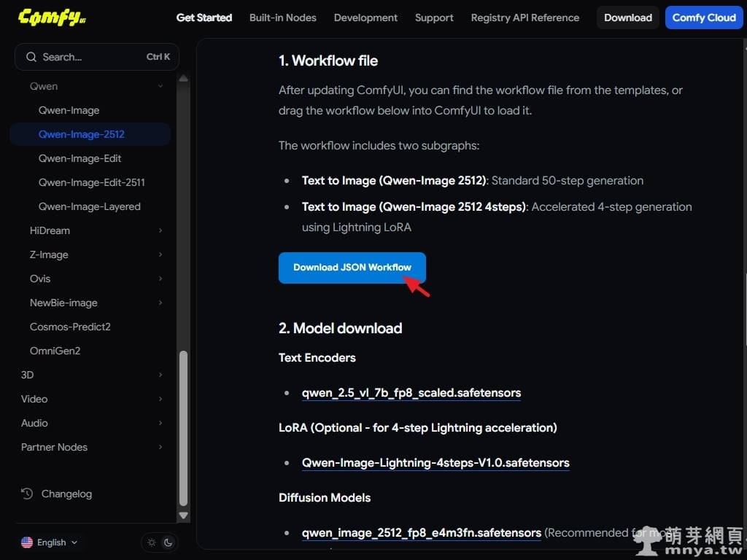Open qwen_2.5_vl_7b_fp8_scaled.safetensors link
Viewport: 747px width, 560px height.
411,393
